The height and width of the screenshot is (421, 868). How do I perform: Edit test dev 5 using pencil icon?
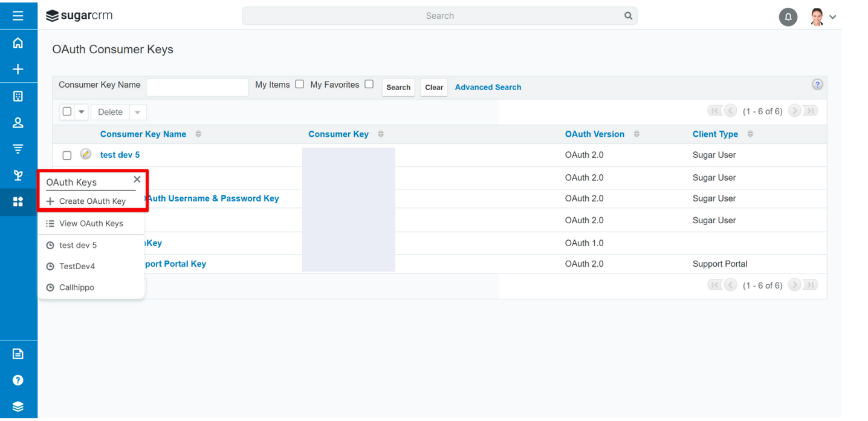pos(86,154)
